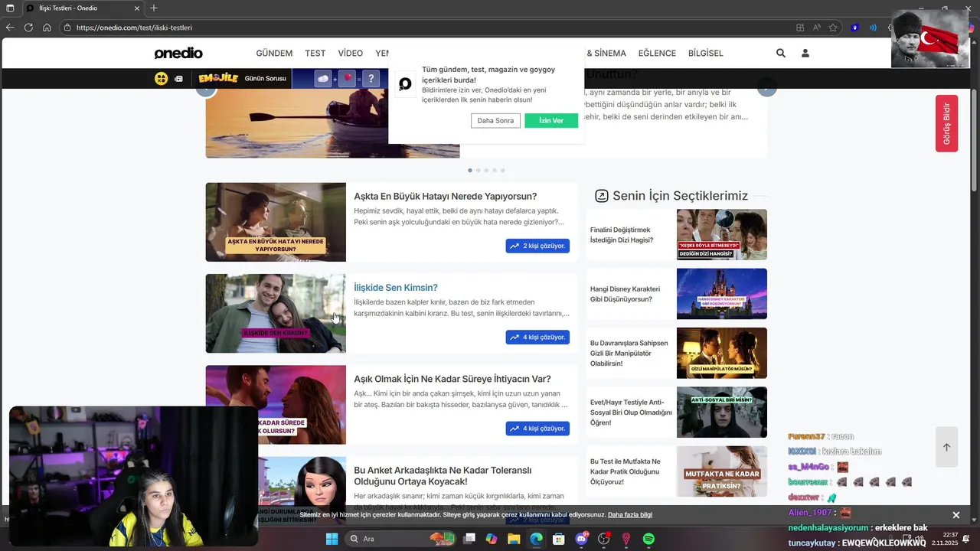Open the Windows Start menu
Screen dimensions: 980x551
point(332,539)
